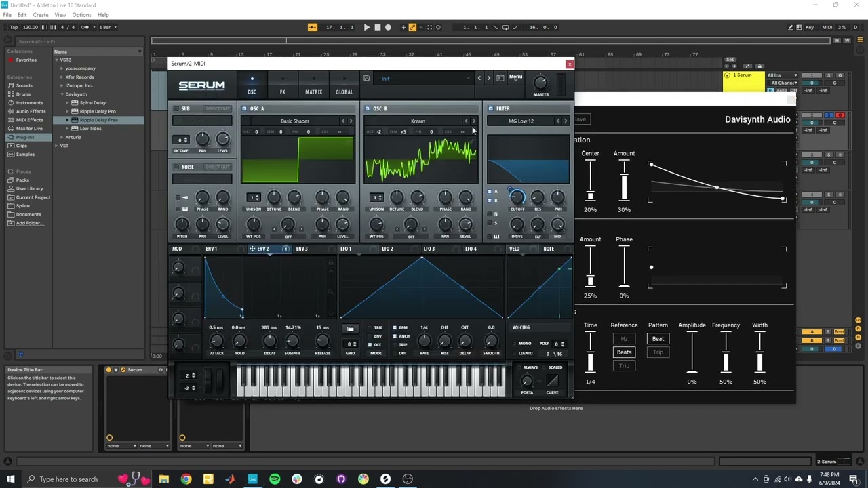Enable the SUB oscillator

[x=176, y=108]
